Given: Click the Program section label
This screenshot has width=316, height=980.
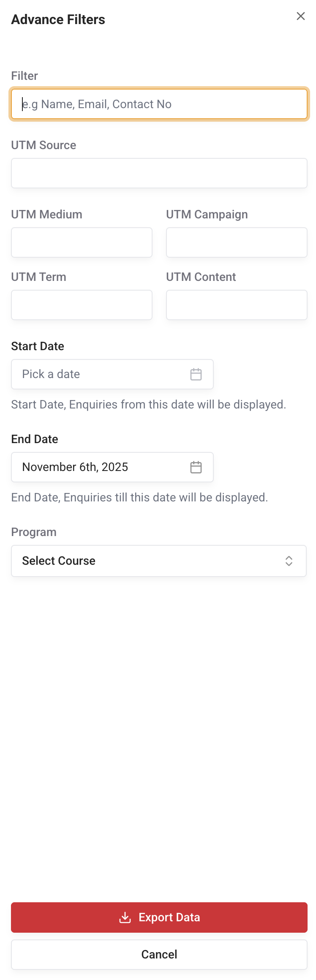Looking at the screenshot, I should point(34,532).
